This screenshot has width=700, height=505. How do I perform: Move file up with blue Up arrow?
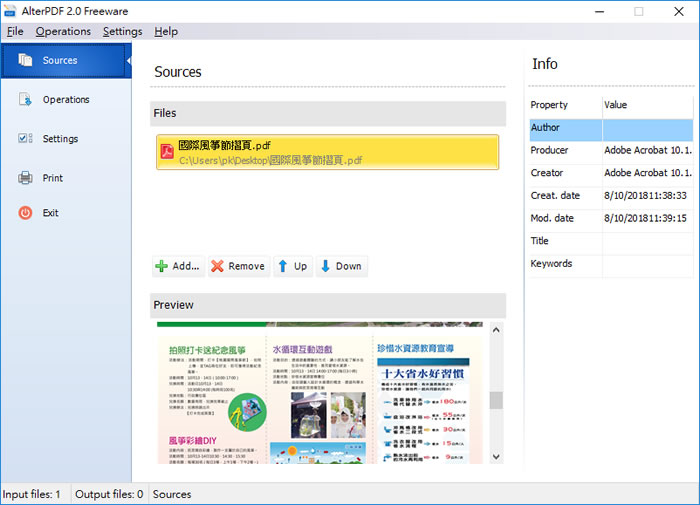[x=293, y=266]
